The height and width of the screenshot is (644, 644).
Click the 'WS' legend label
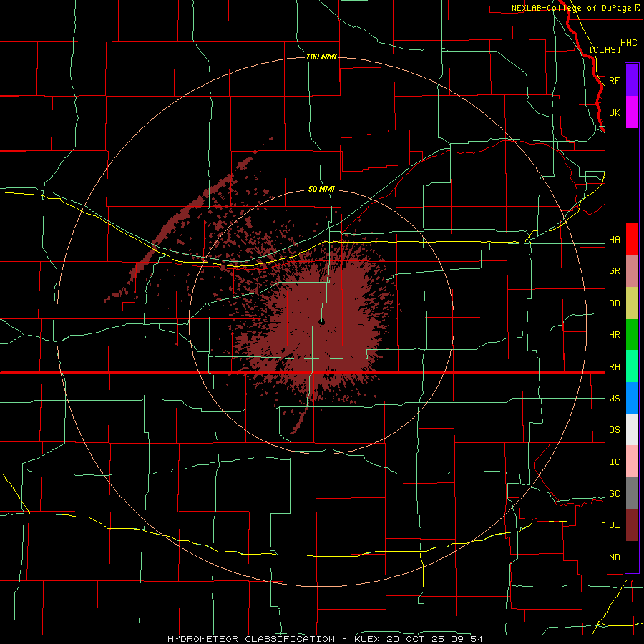click(x=614, y=399)
